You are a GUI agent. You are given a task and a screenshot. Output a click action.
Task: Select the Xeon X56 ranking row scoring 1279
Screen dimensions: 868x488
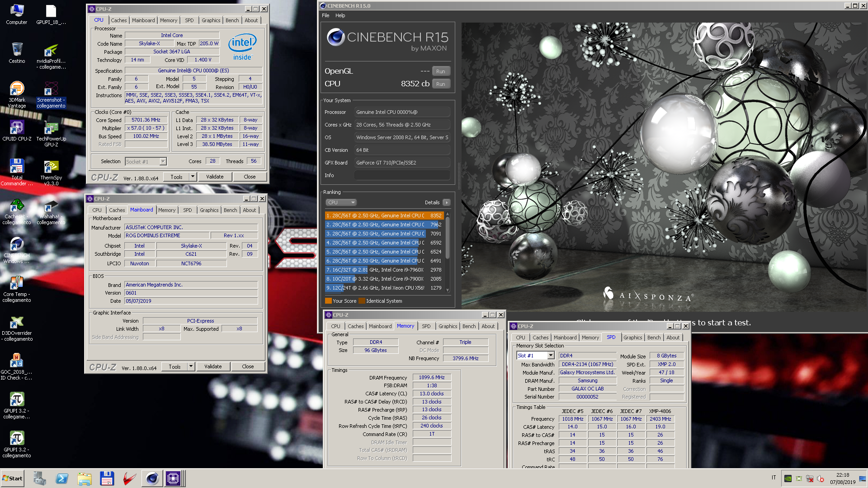(x=384, y=288)
